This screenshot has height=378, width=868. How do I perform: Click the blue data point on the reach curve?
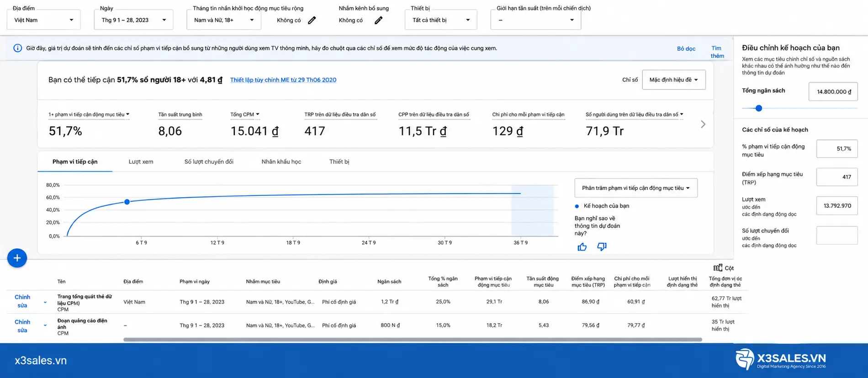pyautogui.click(x=127, y=202)
